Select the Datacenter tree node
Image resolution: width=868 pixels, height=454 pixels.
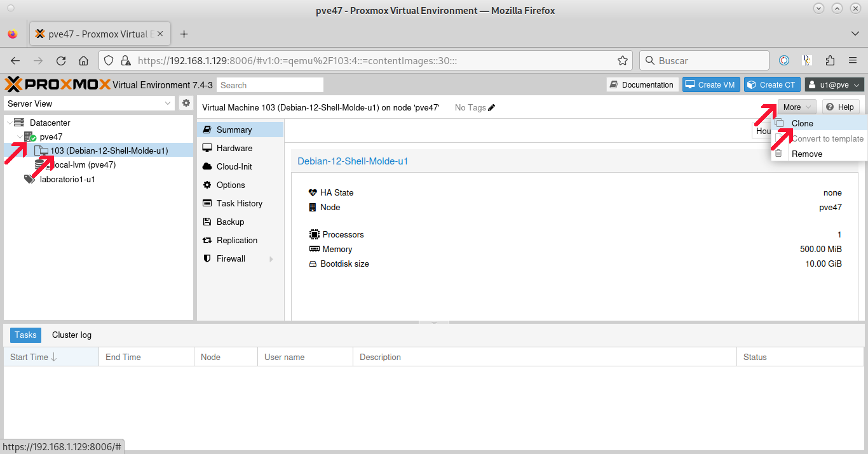pos(50,123)
